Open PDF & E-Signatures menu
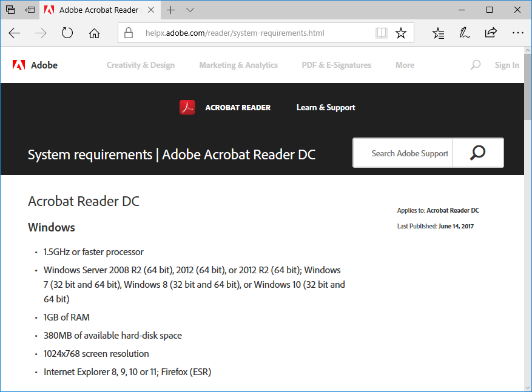This screenshot has width=532, height=392. (337, 65)
